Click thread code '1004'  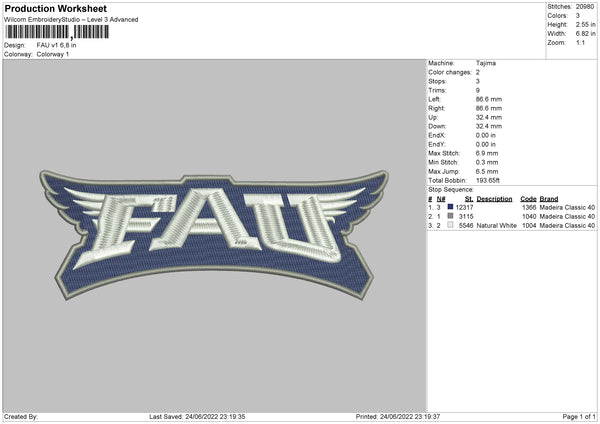[x=529, y=226]
